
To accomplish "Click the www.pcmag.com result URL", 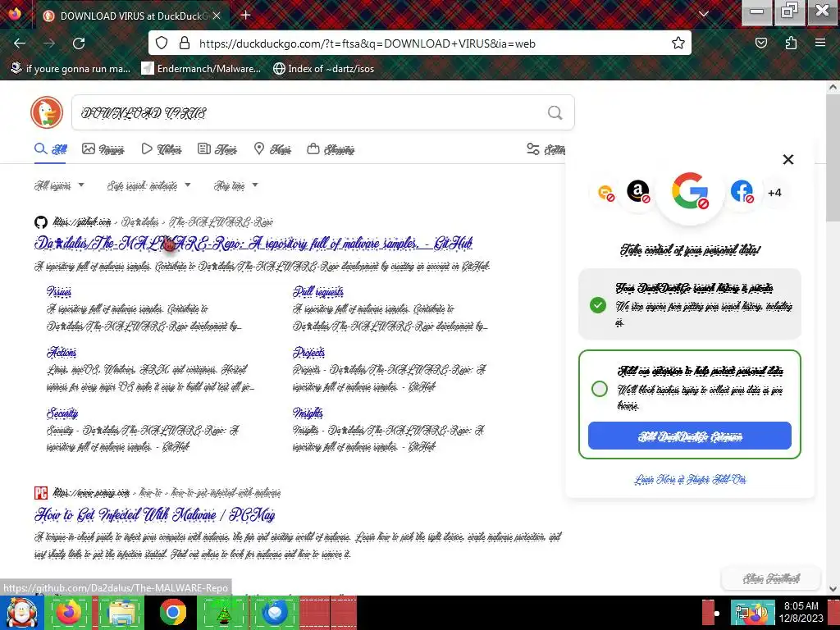I will pyautogui.click(x=167, y=492).
